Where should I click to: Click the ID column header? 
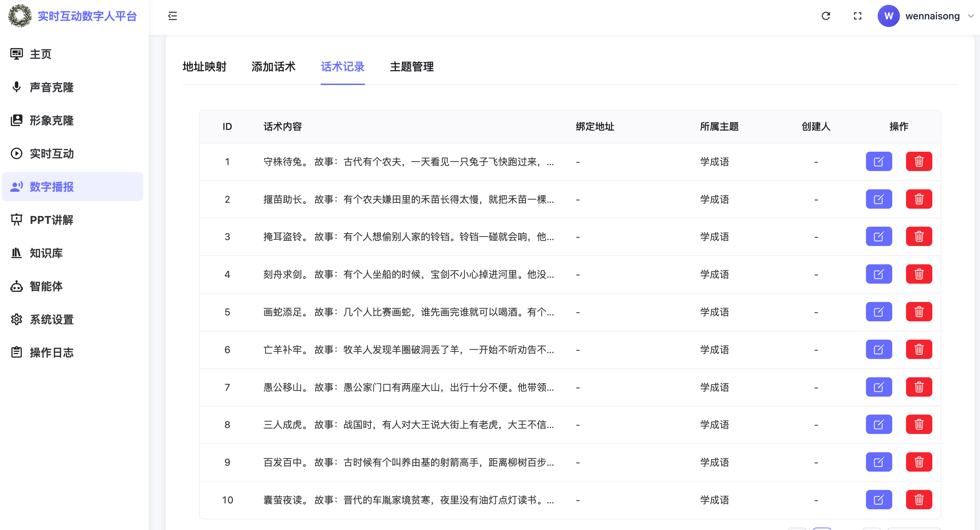tap(227, 126)
